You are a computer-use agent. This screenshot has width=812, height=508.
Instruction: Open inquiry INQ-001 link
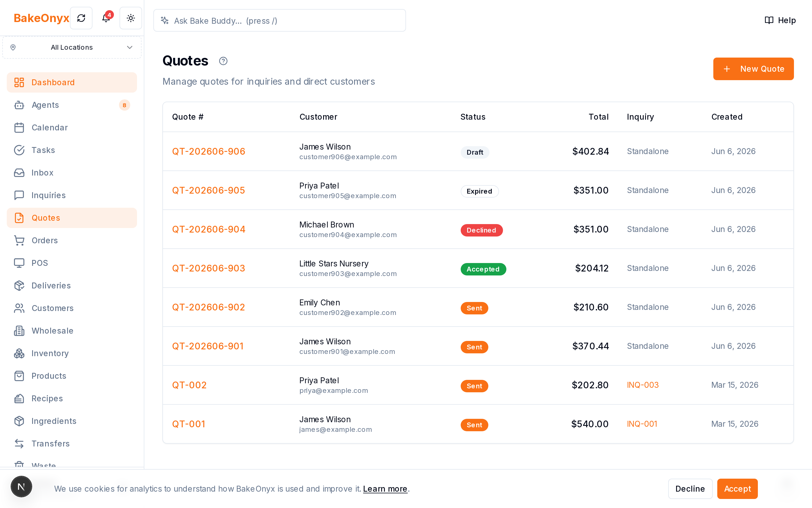(x=642, y=424)
